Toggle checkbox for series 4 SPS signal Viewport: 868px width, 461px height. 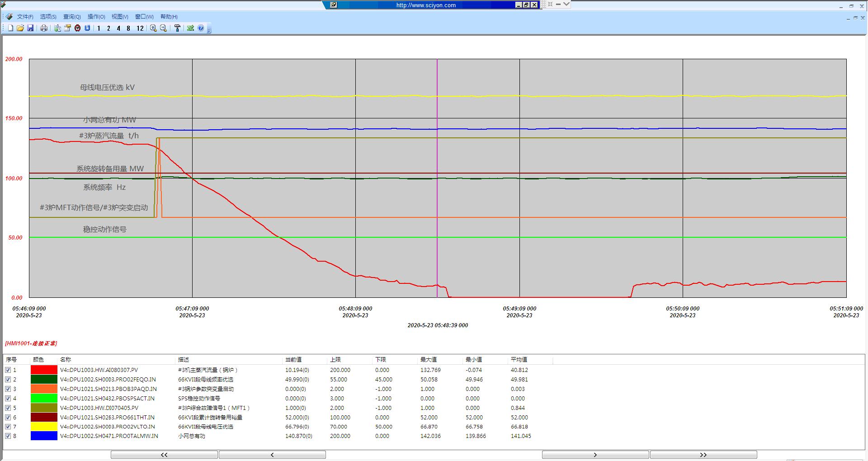coord(8,398)
